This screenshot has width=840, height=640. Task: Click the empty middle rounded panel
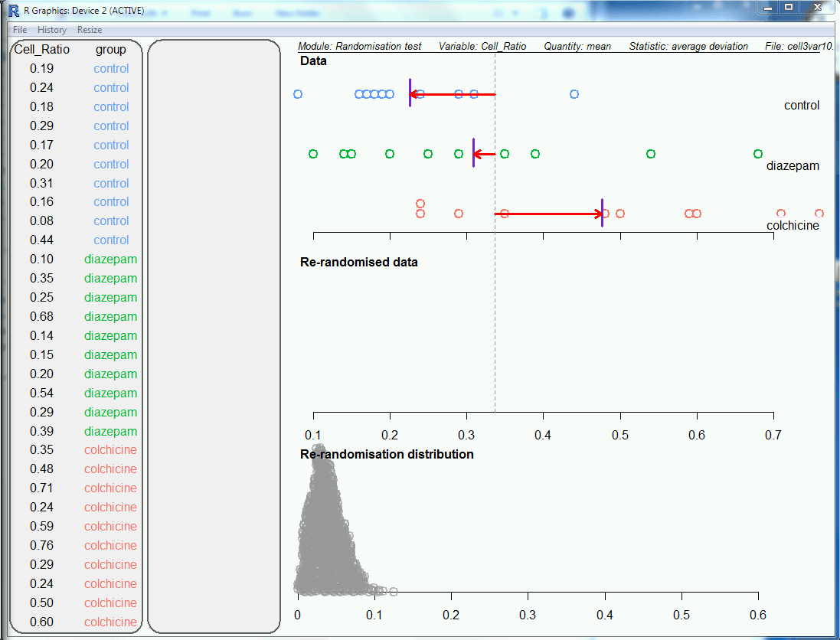point(214,337)
